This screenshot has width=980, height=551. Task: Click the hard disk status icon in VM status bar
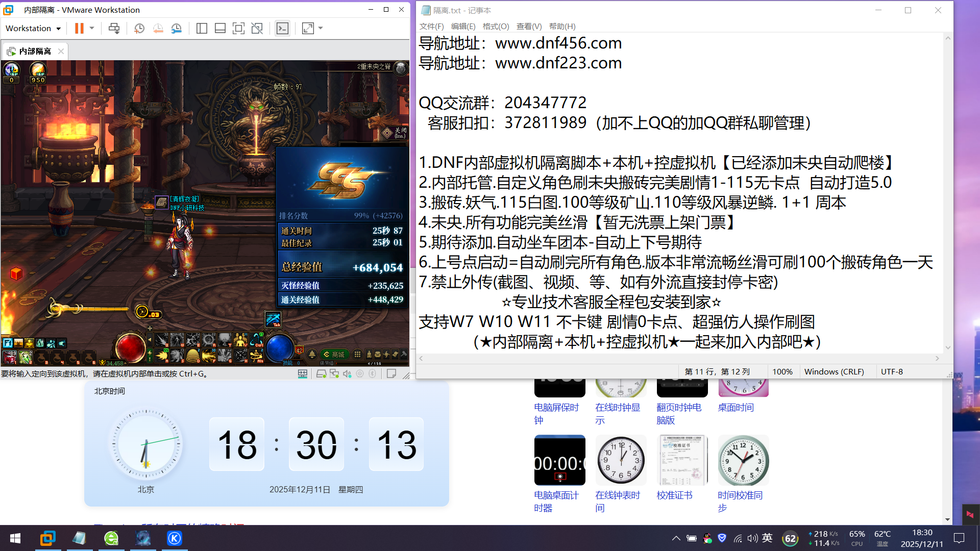(322, 374)
